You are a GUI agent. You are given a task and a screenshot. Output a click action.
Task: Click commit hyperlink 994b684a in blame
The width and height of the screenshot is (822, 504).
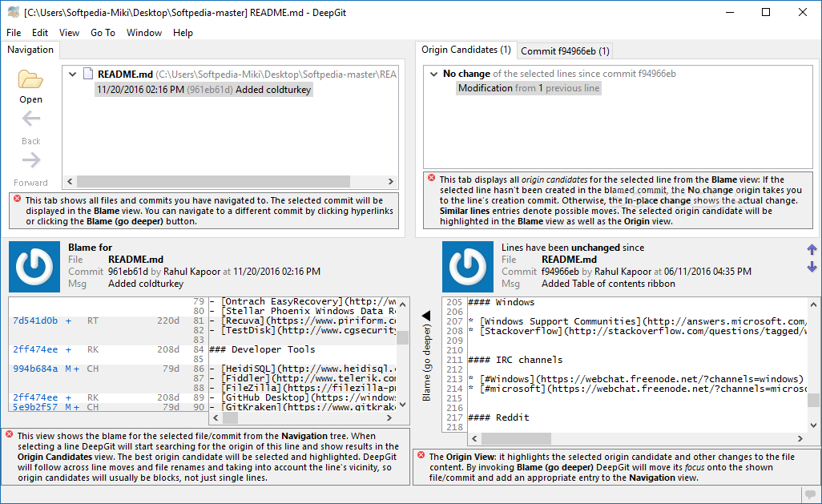(35, 369)
